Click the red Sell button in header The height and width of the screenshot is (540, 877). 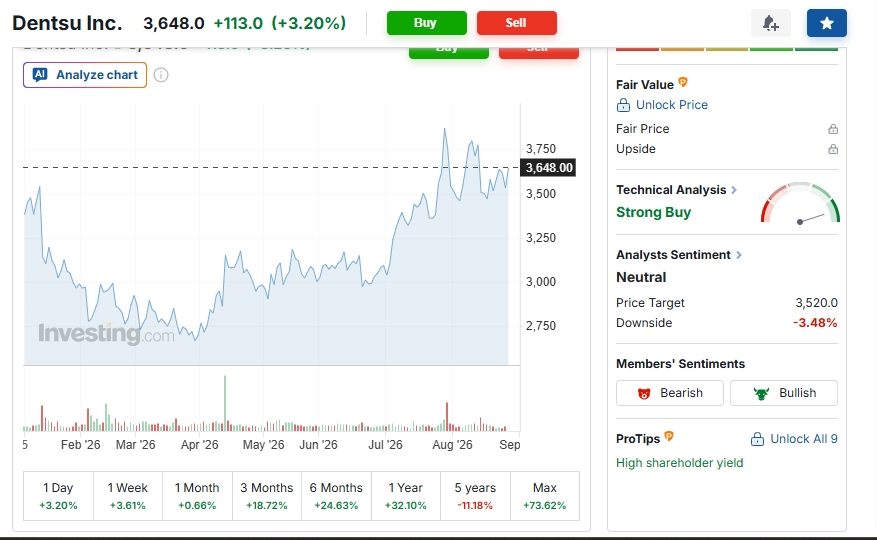point(516,23)
